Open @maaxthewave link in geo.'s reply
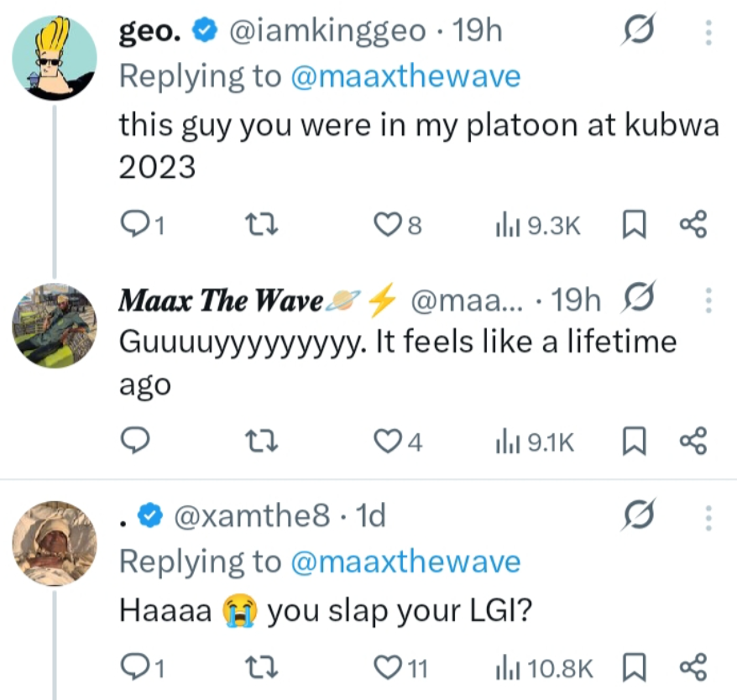 tap(405, 76)
